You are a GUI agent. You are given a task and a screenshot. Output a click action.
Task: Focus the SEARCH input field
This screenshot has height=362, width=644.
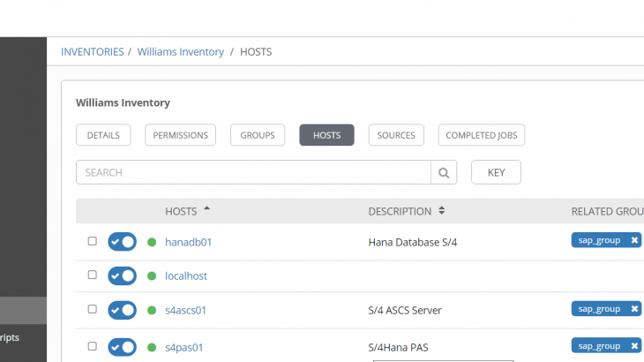(x=253, y=172)
